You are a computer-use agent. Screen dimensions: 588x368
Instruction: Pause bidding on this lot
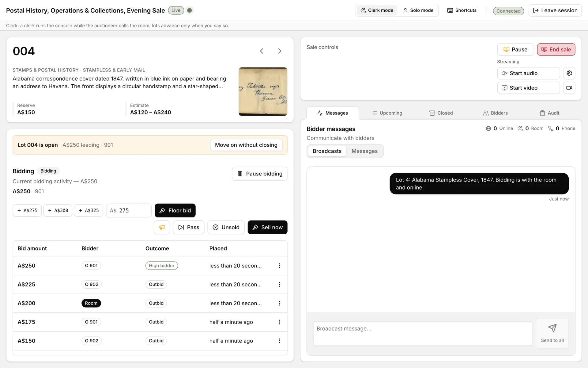pyautogui.click(x=259, y=174)
